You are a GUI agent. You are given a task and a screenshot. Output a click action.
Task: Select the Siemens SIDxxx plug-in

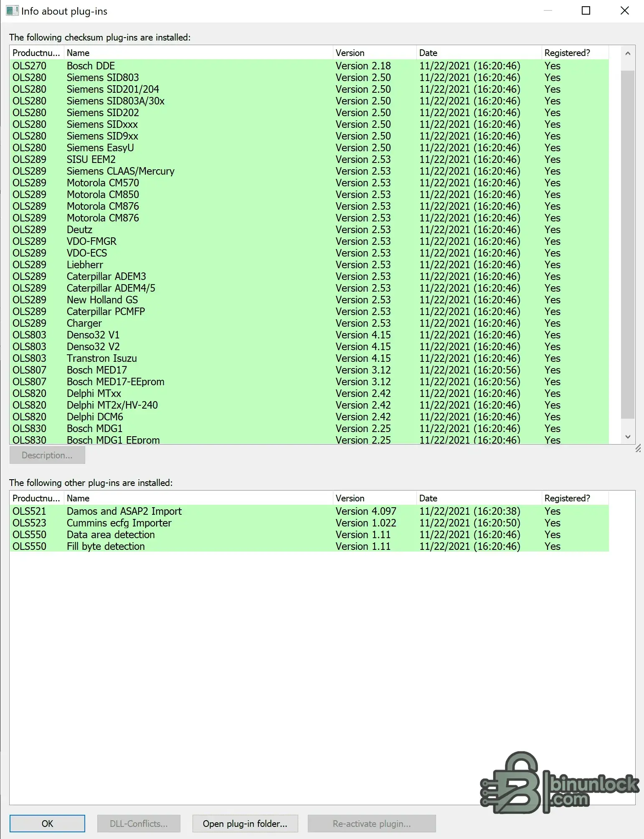309,124
